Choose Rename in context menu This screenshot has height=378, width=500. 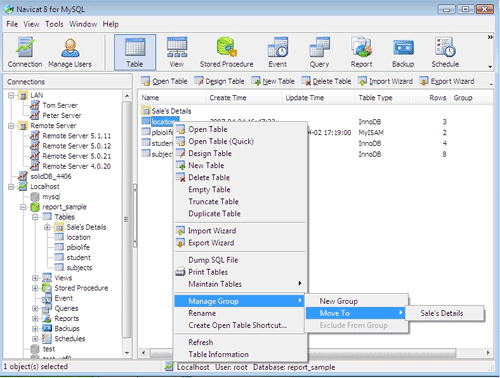point(240,313)
